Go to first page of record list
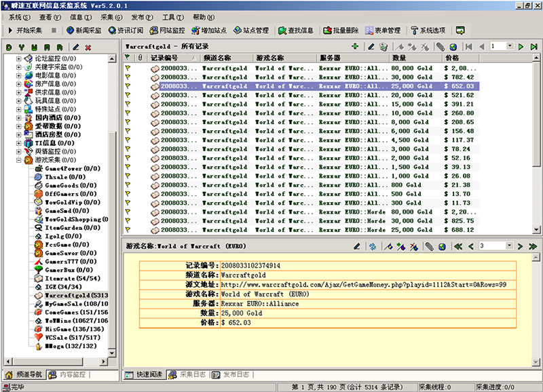Image resolution: width=543 pixels, height=392 pixels. point(469,46)
